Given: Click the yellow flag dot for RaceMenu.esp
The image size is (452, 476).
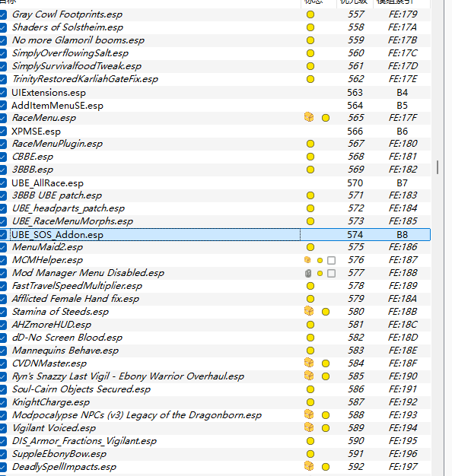Looking at the screenshot, I should (x=326, y=118).
